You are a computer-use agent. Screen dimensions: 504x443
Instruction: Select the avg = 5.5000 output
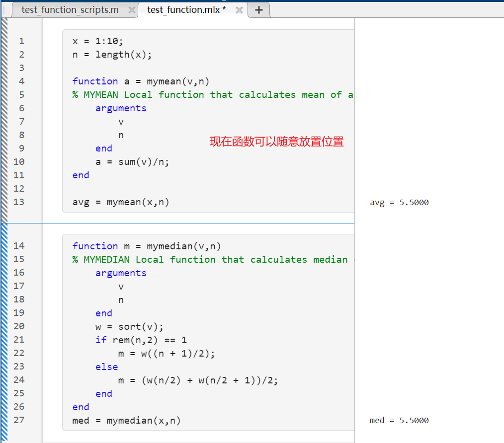[399, 202]
